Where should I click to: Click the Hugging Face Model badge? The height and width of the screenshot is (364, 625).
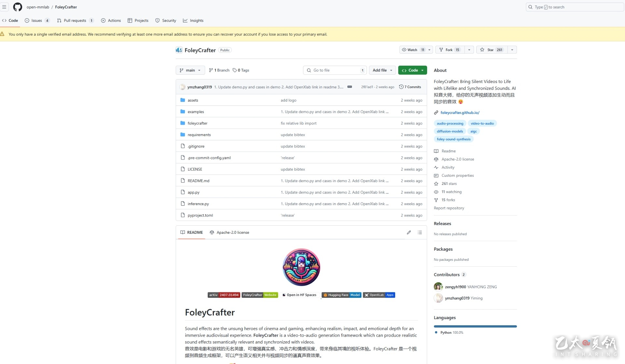(341, 295)
